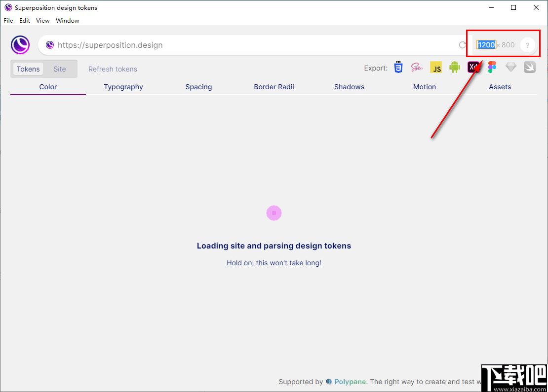Export tokens to Figma
The height and width of the screenshot is (392, 548).
tap(492, 67)
